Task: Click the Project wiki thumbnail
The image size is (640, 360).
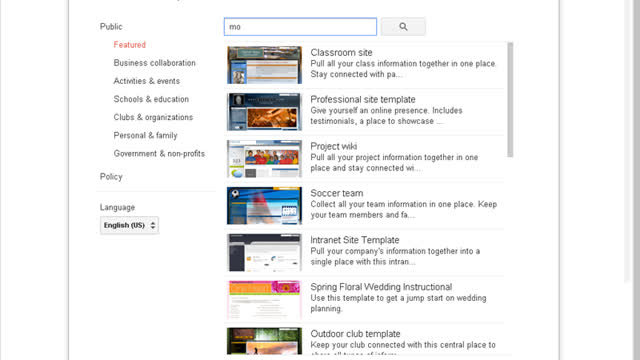Action: pos(264,159)
